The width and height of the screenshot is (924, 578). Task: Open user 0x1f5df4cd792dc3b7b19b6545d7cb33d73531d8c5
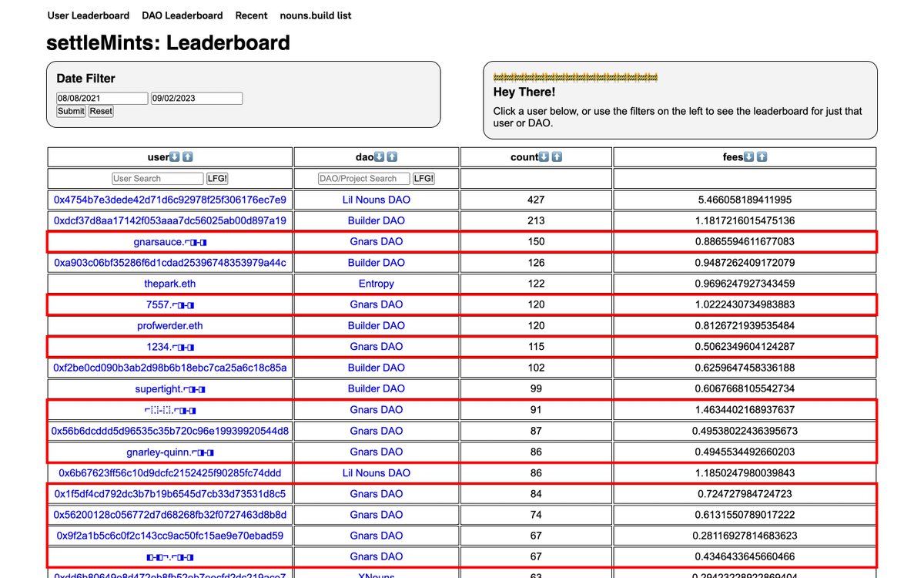click(x=170, y=493)
